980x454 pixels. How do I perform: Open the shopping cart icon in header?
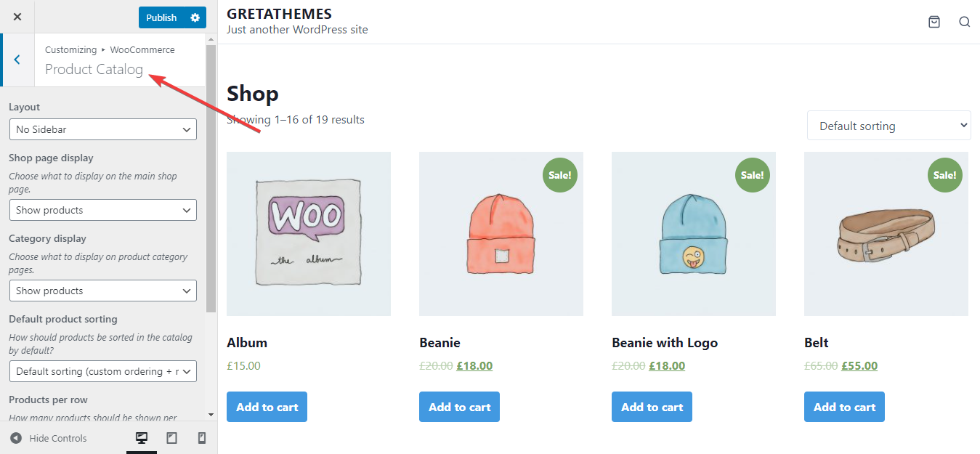[934, 22]
